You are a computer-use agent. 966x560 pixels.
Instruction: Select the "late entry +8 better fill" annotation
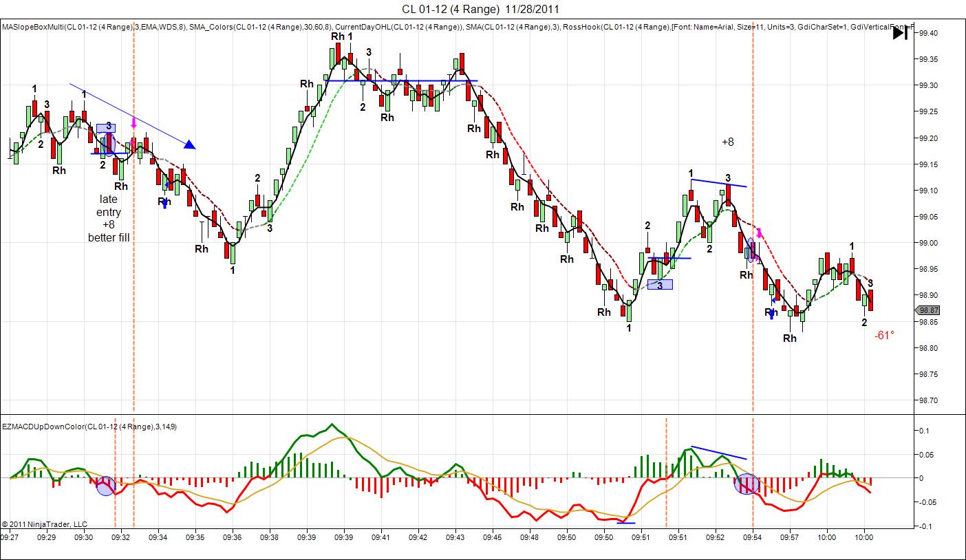point(109,218)
